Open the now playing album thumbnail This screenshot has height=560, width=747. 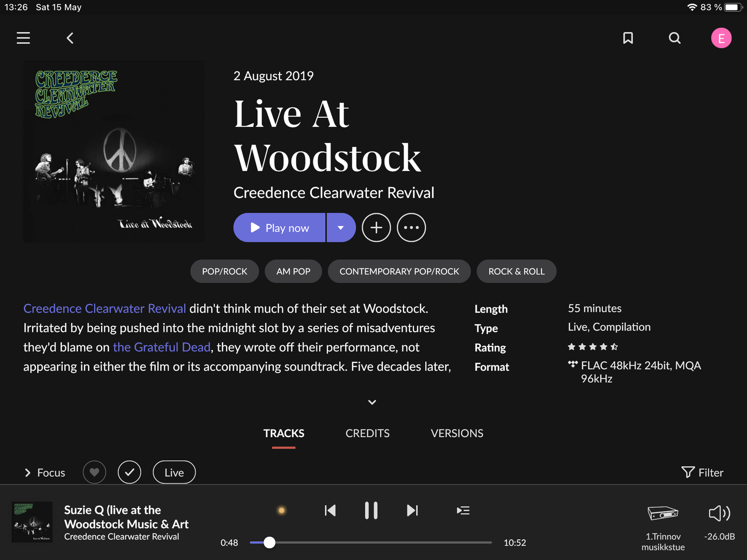point(32,522)
